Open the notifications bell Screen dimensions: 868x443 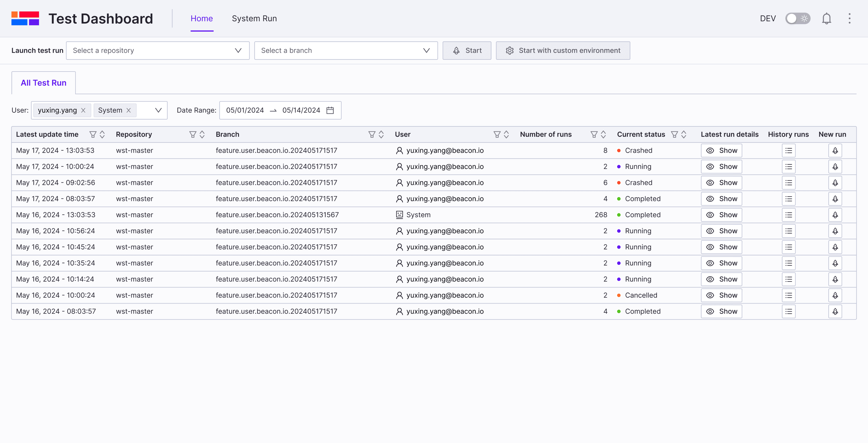click(x=826, y=18)
